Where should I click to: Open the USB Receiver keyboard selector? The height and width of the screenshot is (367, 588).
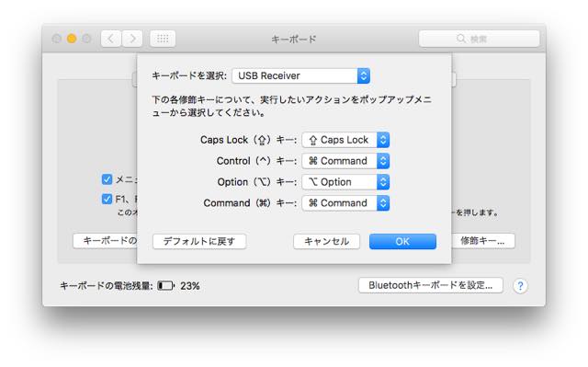(x=301, y=75)
